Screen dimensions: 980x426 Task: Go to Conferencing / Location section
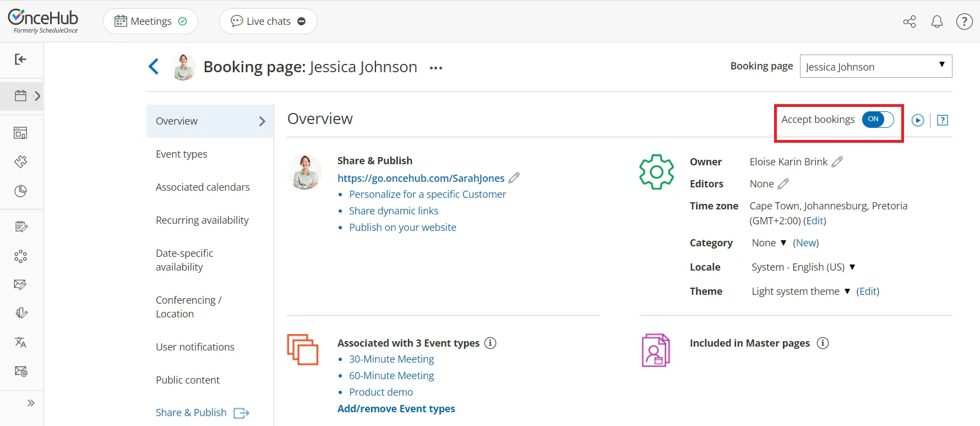pos(188,307)
